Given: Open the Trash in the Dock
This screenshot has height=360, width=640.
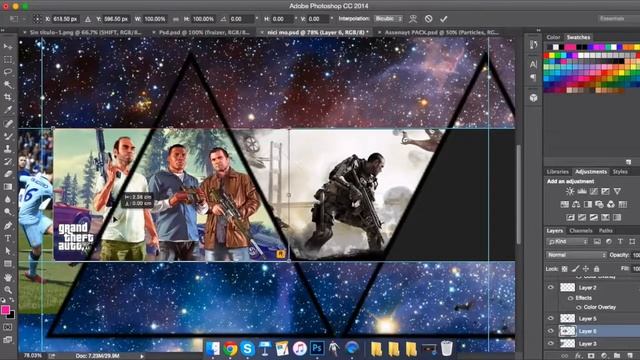Looking at the screenshot, I should coord(447,349).
